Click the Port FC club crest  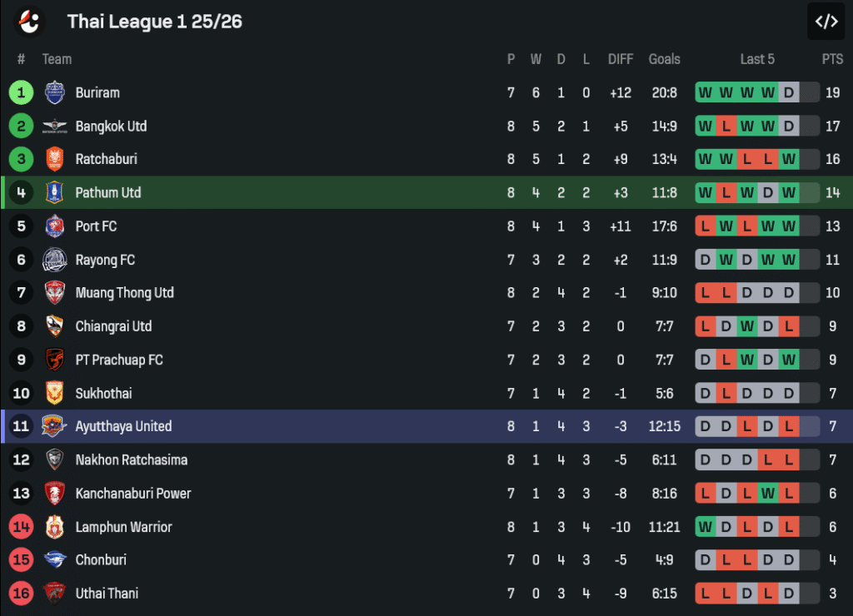click(54, 226)
